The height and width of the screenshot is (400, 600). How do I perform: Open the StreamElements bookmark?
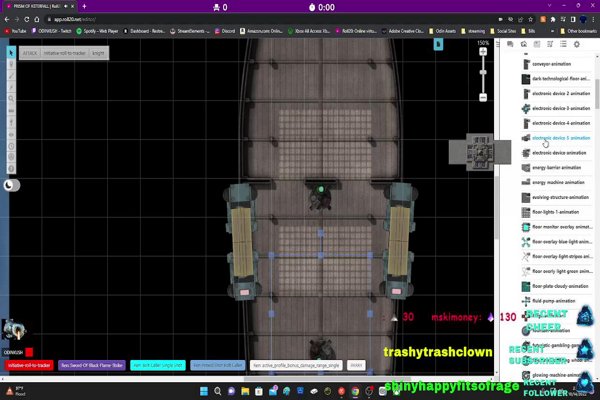(x=190, y=31)
